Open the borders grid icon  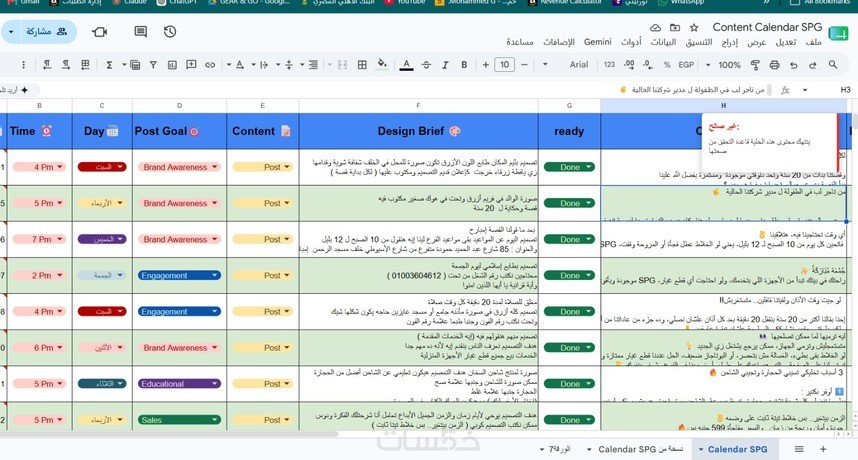[362, 65]
